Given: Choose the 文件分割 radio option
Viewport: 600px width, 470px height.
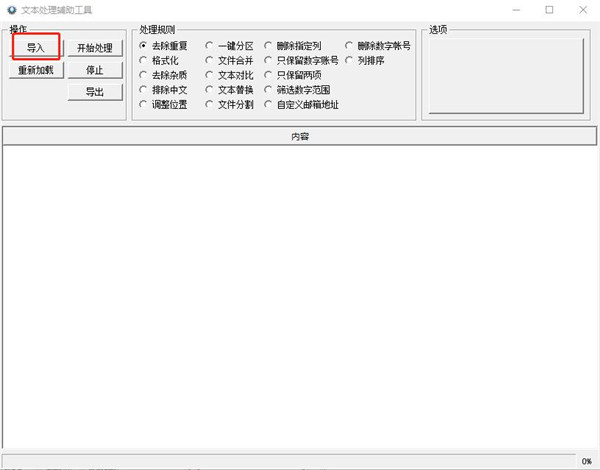Looking at the screenshot, I should [x=210, y=104].
